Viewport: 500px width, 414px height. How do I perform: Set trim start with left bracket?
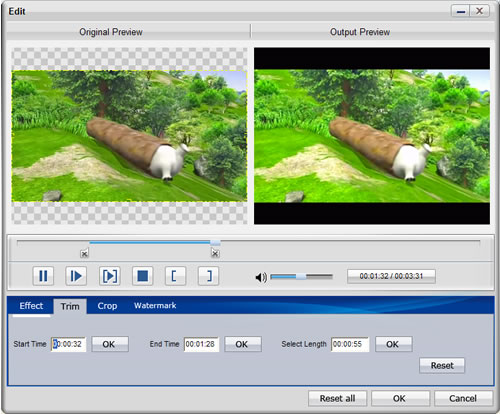pos(175,276)
